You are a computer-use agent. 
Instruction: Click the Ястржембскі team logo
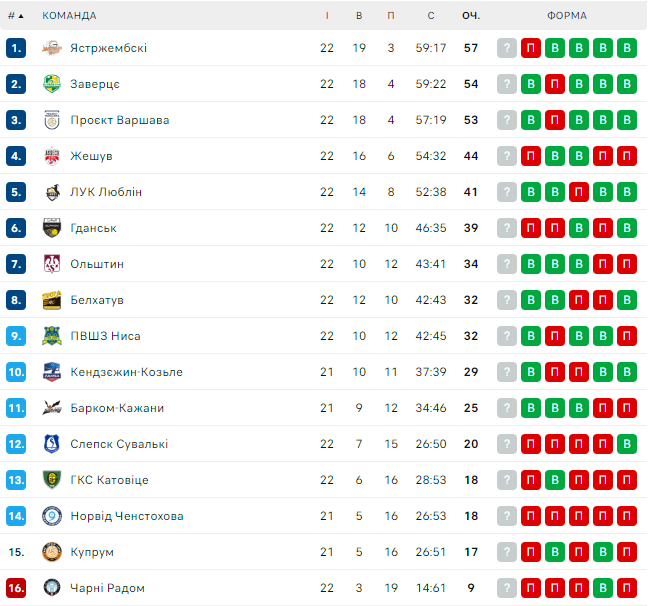point(52,48)
